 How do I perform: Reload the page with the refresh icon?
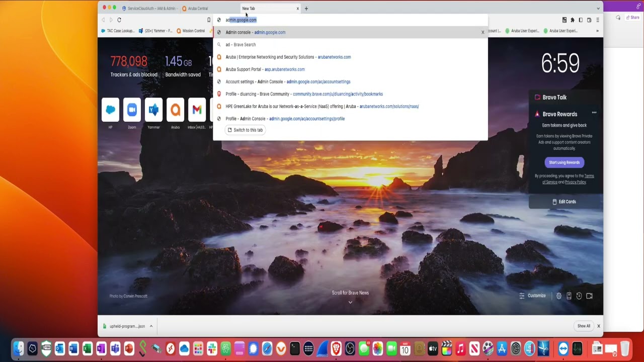click(119, 20)
